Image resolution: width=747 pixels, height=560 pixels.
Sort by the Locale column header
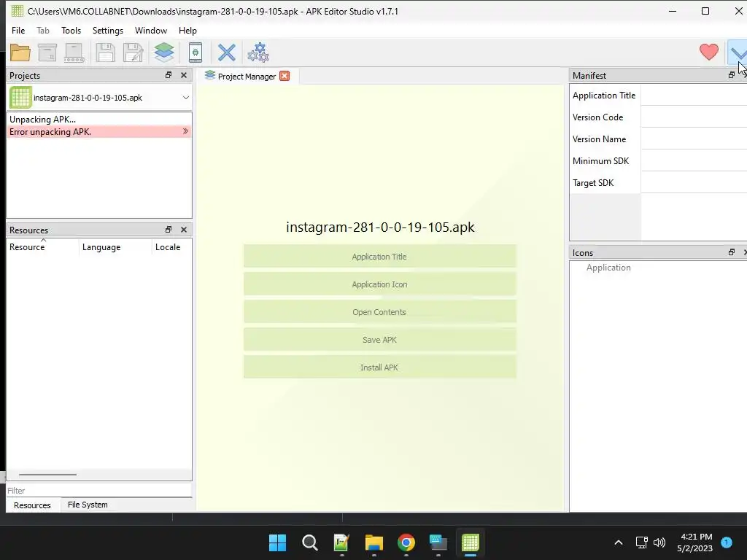tap(171, 247)
